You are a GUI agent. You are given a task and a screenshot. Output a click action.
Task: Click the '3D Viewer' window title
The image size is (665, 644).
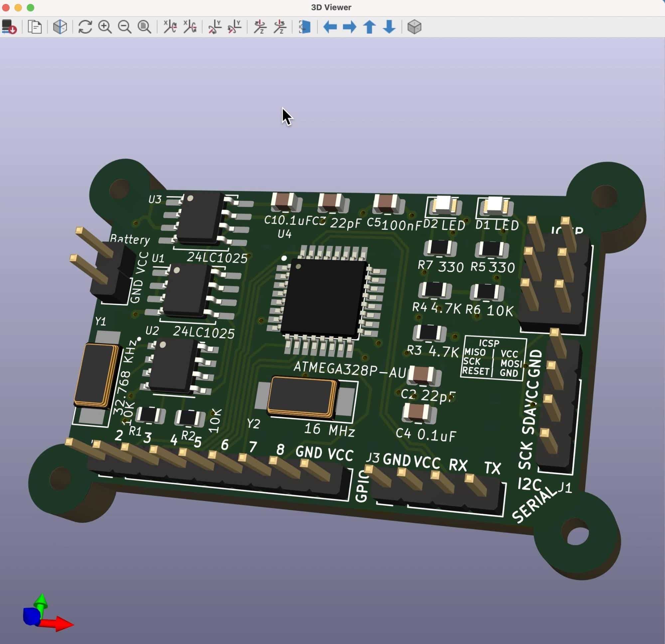pyautogui.click(x=331, y=7)
